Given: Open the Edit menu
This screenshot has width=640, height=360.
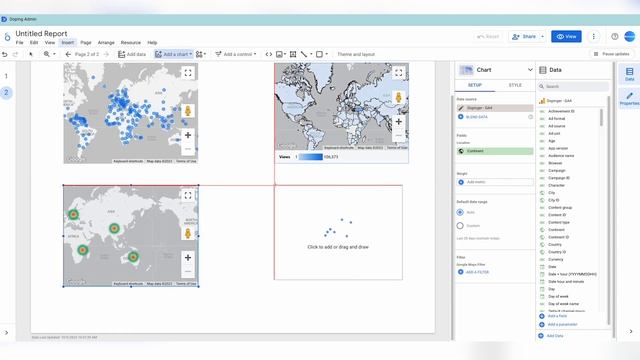Looking at the screenshot, I should (34, 42).
